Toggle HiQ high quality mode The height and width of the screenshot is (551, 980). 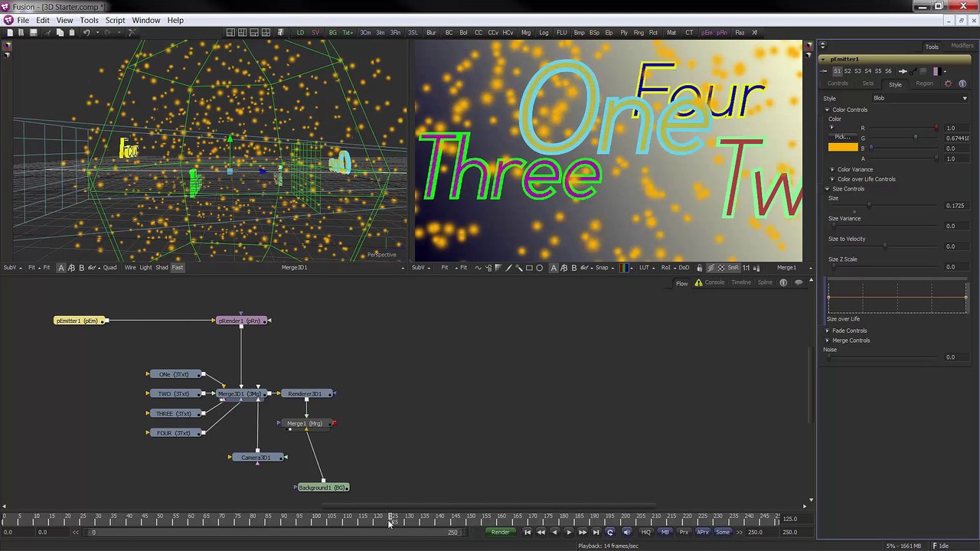click(645, 532)
